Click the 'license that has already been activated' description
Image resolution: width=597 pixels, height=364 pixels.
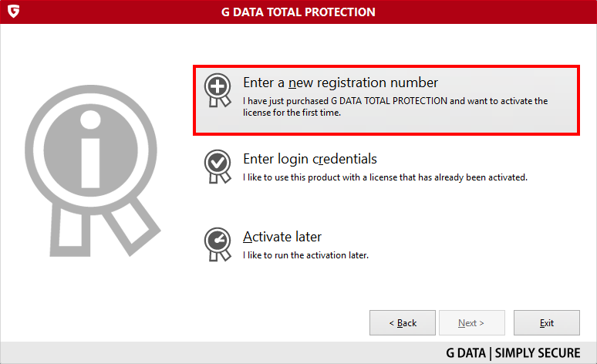point(386,177)
